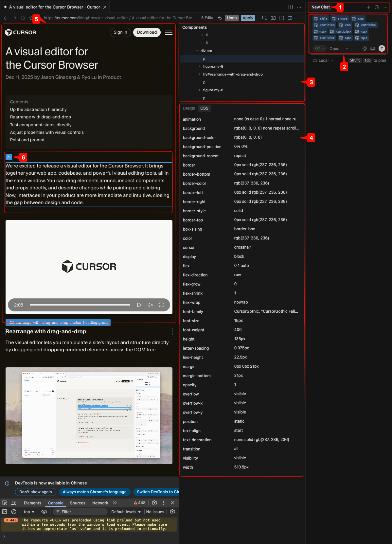Expand h3#rearrange-with-drag-and-drop node

[x=199, y=74]
